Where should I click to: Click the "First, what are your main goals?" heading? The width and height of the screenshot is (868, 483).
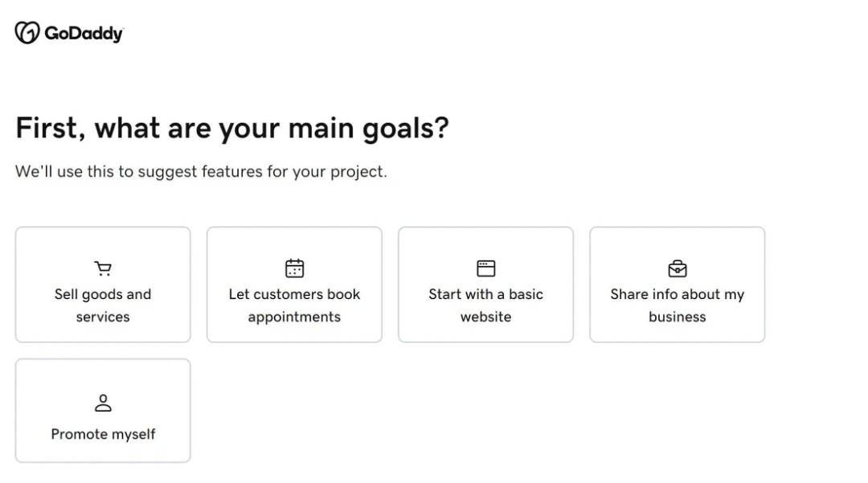[x=232, y=129]
